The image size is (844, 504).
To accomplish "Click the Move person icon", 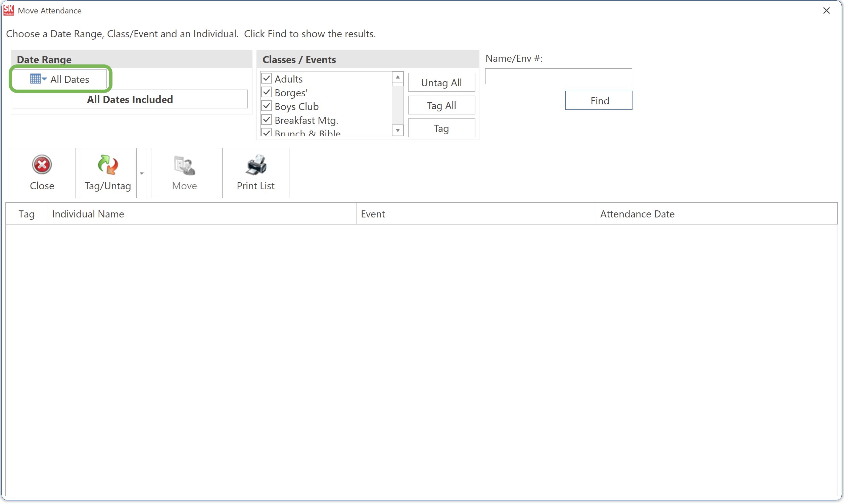I will click(184, 165).
